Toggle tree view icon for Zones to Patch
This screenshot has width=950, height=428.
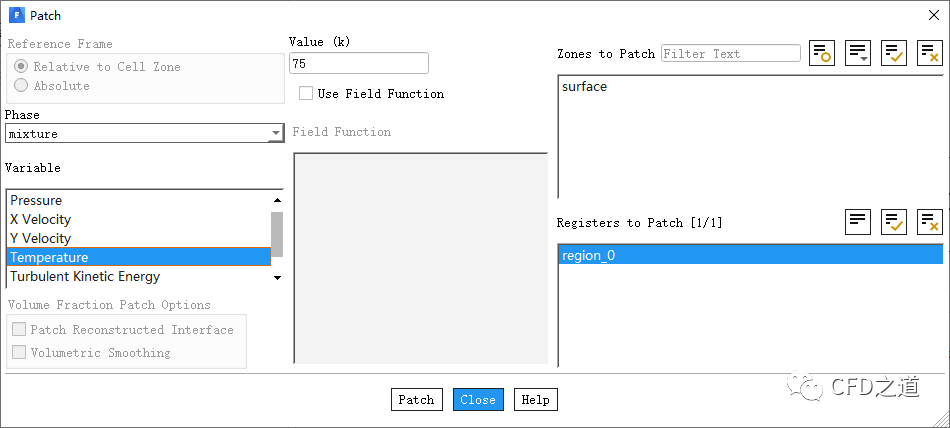[822, 54]
